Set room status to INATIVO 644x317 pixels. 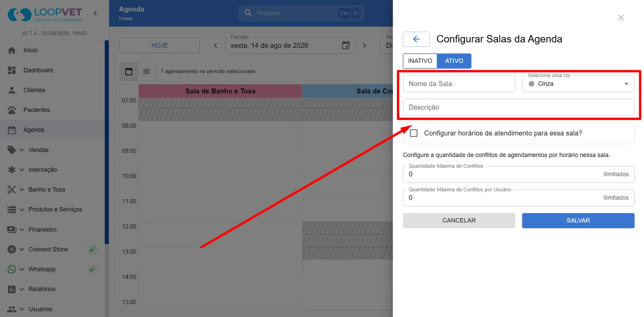[x=420, y=61]
